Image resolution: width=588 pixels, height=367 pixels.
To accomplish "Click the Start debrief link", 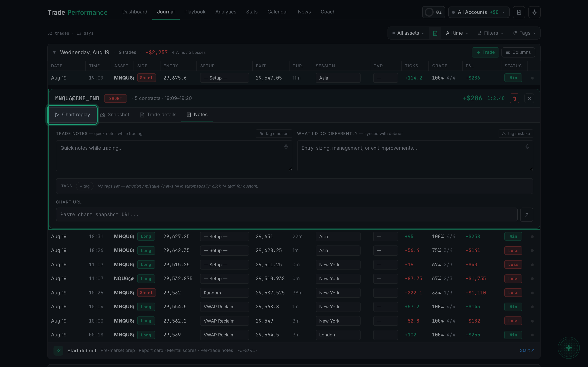I will [x=527, y=350].
